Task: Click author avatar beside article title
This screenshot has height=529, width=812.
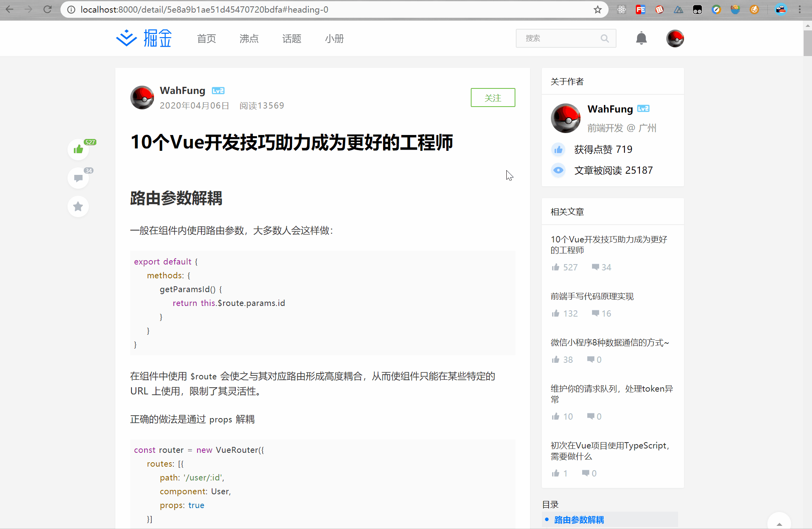Action: click(142, 98)
